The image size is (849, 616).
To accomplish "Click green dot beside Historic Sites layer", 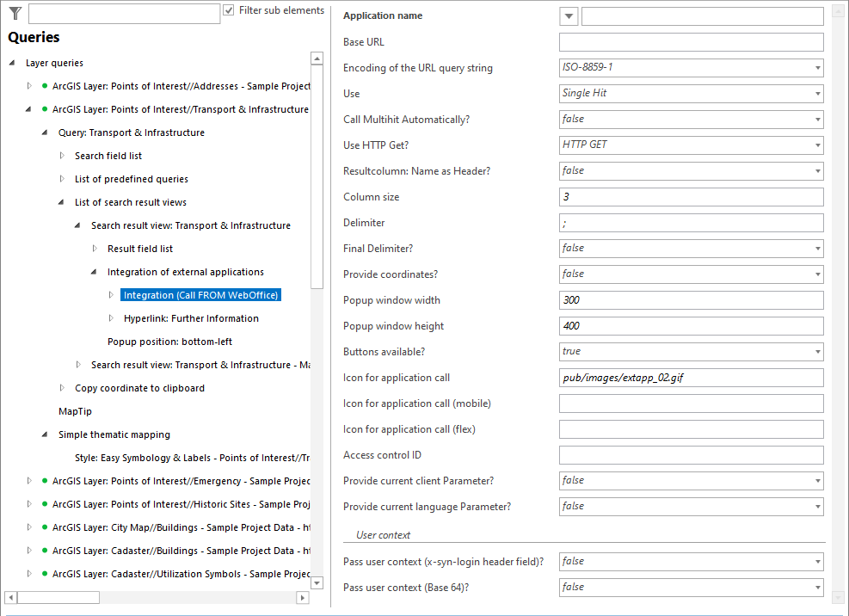I will coord(43,504).
